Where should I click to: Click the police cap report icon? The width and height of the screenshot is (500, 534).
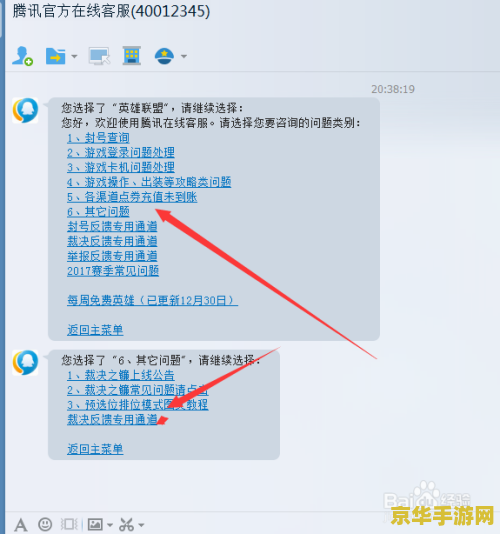coord(164,56)
